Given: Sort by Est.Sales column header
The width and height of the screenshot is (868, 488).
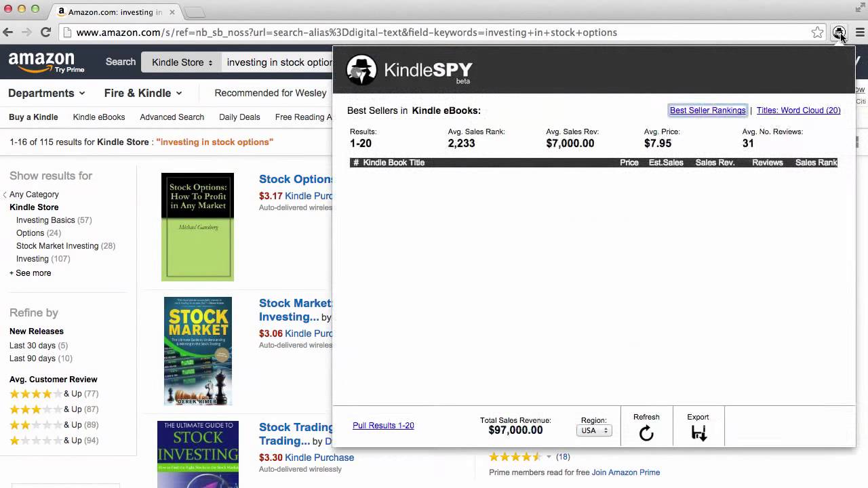Looking at the screenshot, I should tap(666, 163).
